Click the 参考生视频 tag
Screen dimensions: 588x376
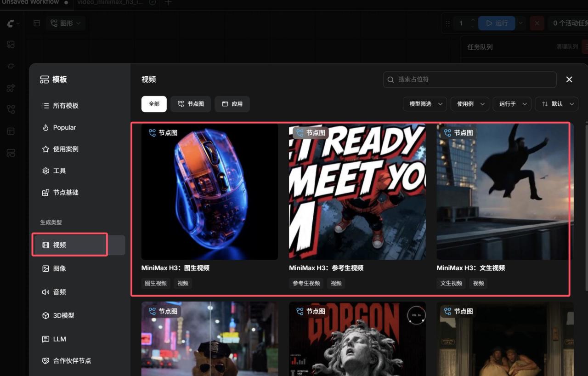(306, 283)
